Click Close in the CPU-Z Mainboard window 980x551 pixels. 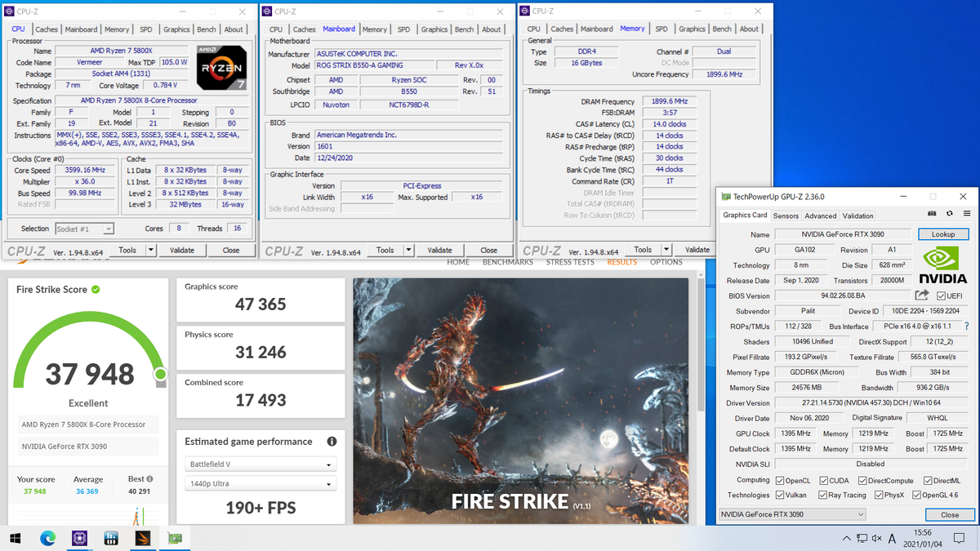(488, 251)
